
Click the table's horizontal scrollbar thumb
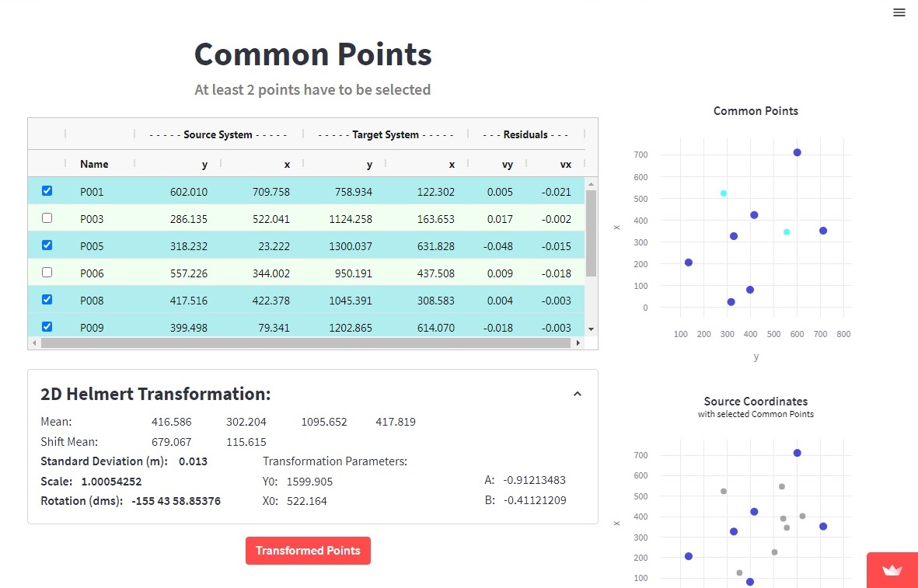tap(305, 343)
